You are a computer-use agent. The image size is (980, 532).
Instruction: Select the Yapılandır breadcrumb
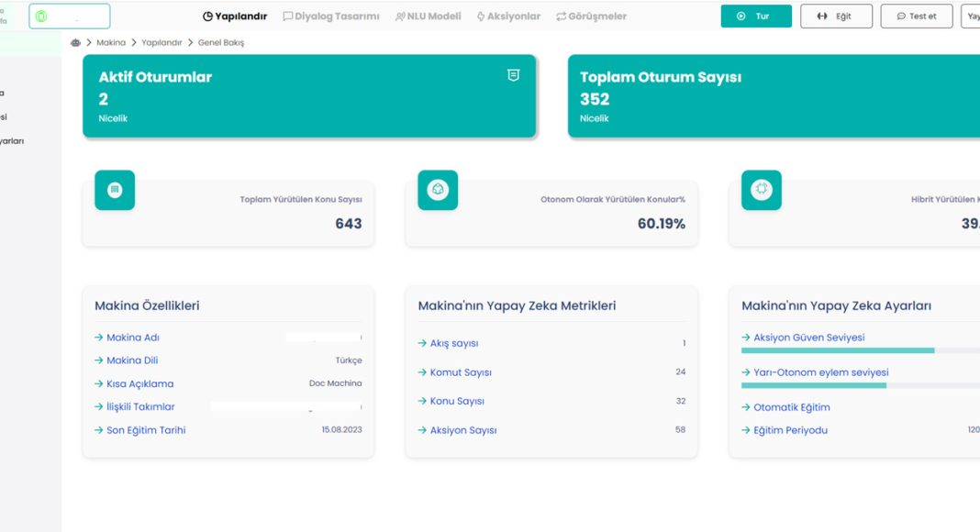[x=161, y=42]
